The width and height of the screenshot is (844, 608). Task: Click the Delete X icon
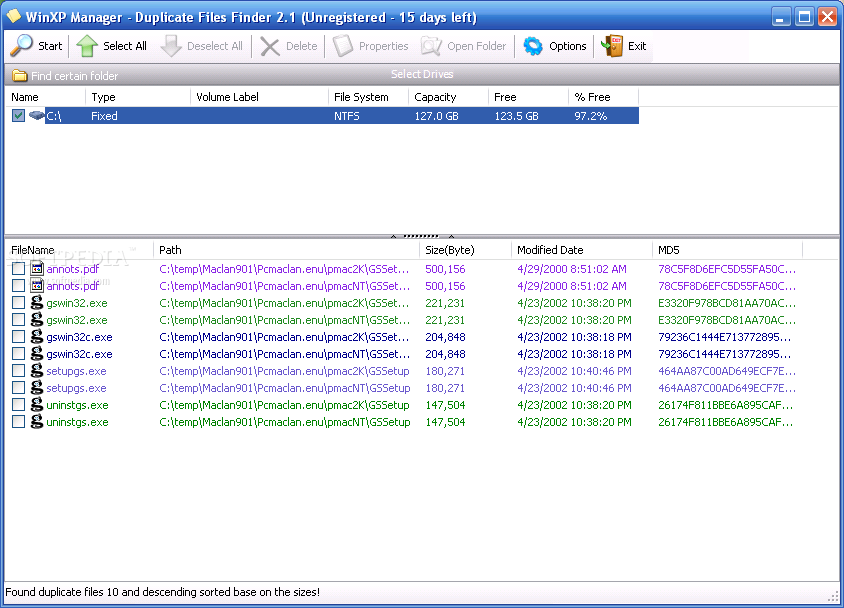[x=270, y=46]
